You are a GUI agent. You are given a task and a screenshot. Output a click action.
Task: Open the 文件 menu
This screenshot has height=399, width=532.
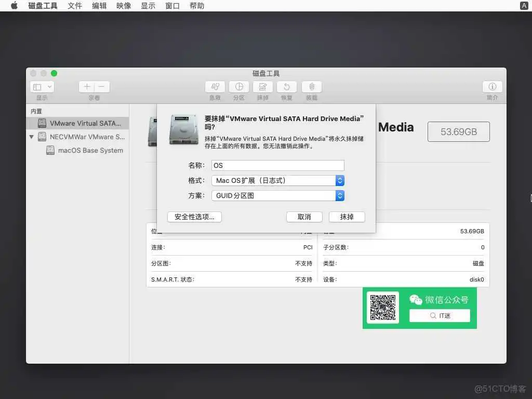click(75, 6)
